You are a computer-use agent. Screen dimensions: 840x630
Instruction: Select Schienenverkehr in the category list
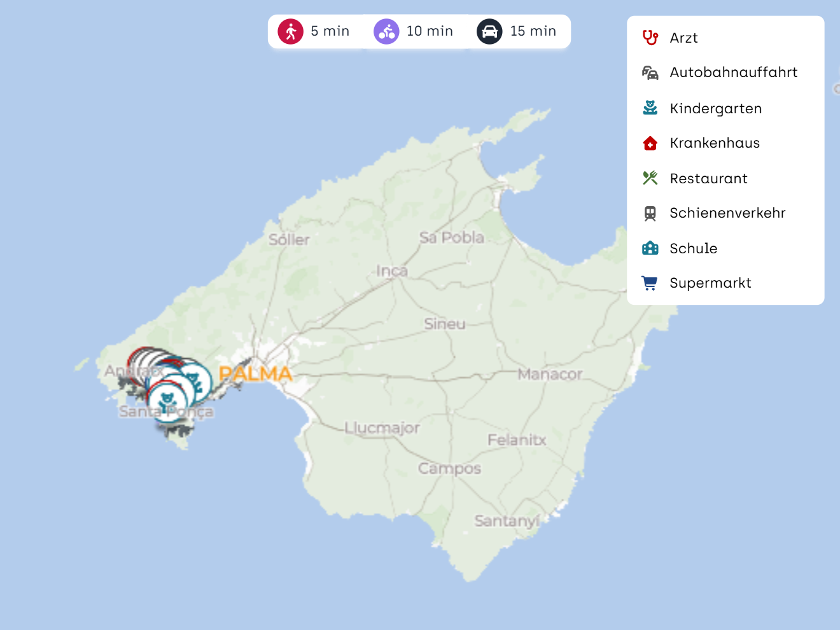727,213
